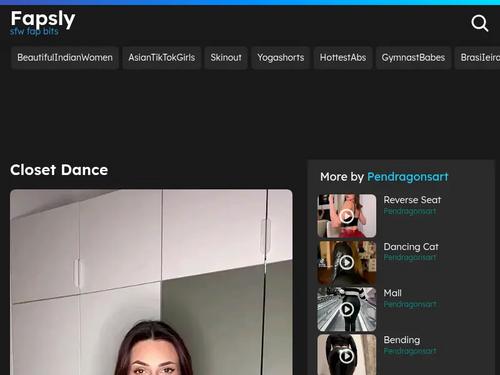Open the Bending title
The image size is (500, 375).
coord(402,340)
